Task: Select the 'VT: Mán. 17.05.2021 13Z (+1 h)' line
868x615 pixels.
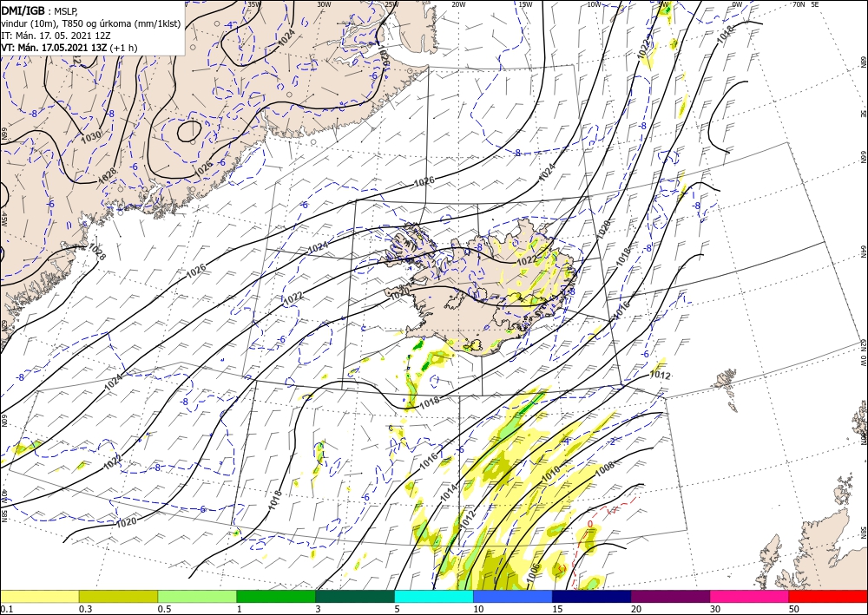Action: tap(69, 48)
